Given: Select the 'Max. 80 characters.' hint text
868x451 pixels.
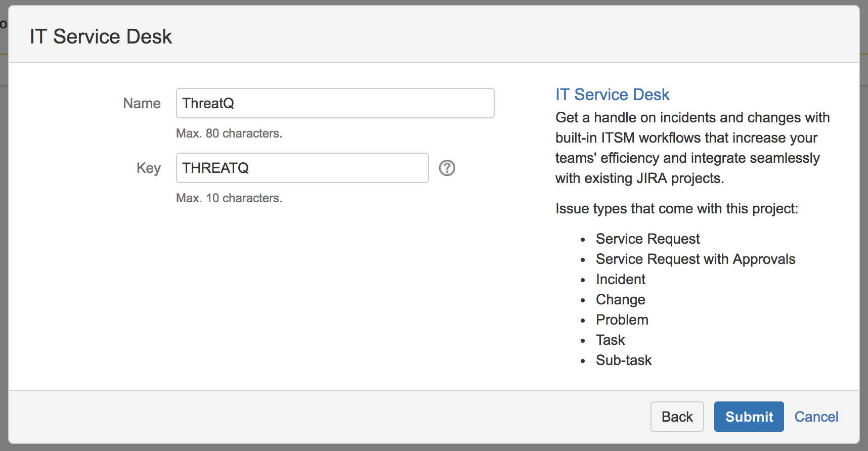Looking at the screenshot, I should coord(229,133).
